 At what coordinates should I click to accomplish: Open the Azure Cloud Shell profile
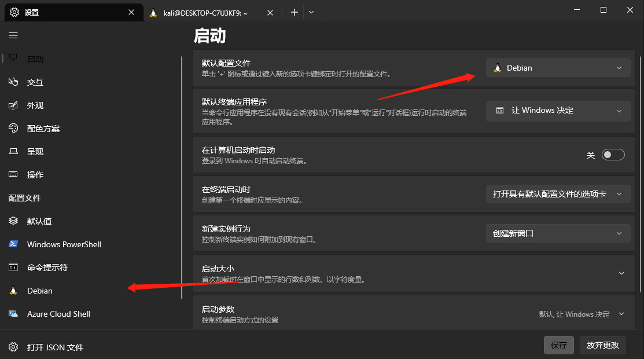tap(58, 314)
